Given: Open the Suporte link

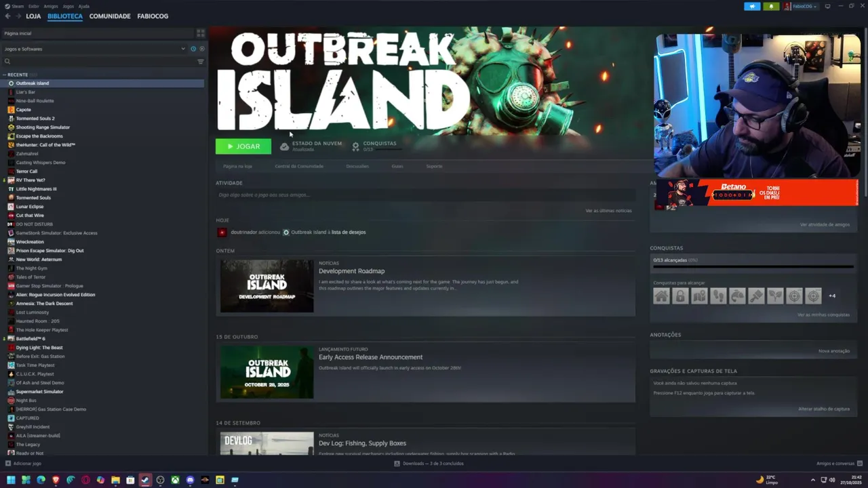Looking at the screenshot, I should pyautogui.click(x=434, y=166).
